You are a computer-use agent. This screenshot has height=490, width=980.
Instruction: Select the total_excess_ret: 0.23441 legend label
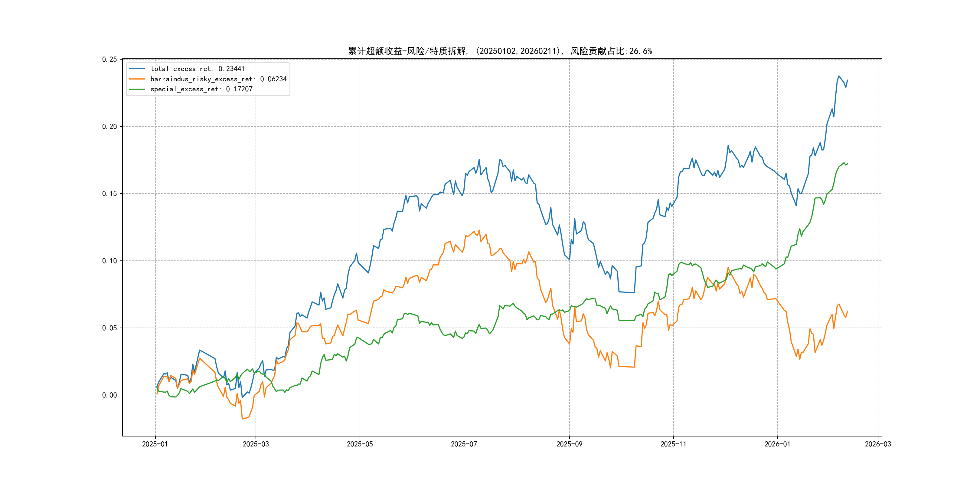coord(197,69)
